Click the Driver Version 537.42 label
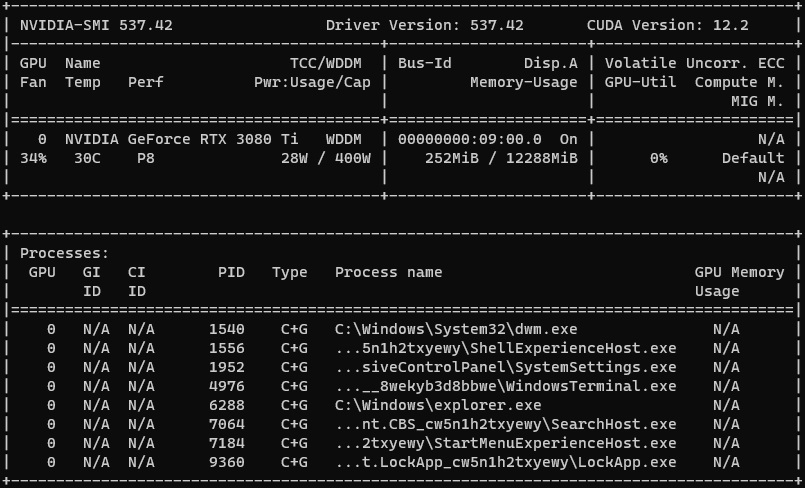805x488 pixels. point(424,25)
